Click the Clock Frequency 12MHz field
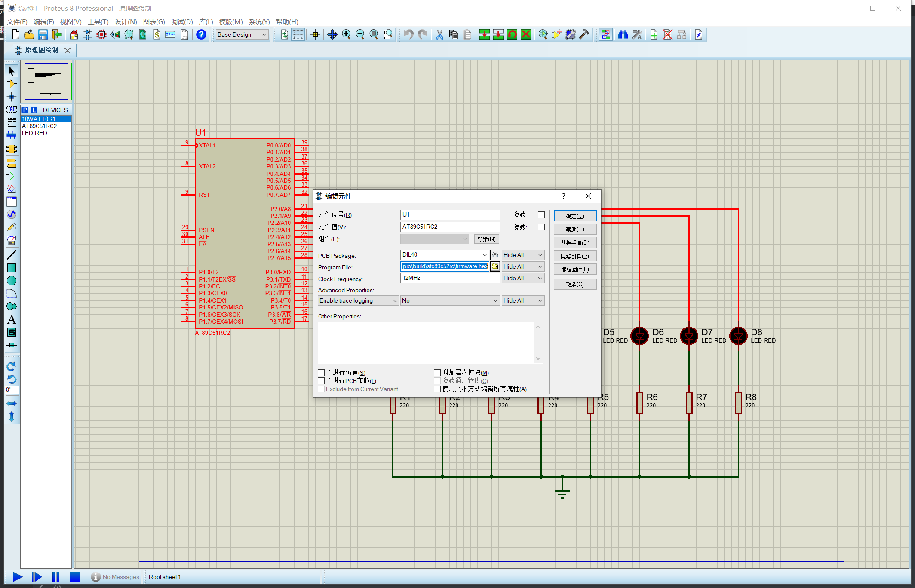This screenshot has width=915, height=588. tap(450, 278)
